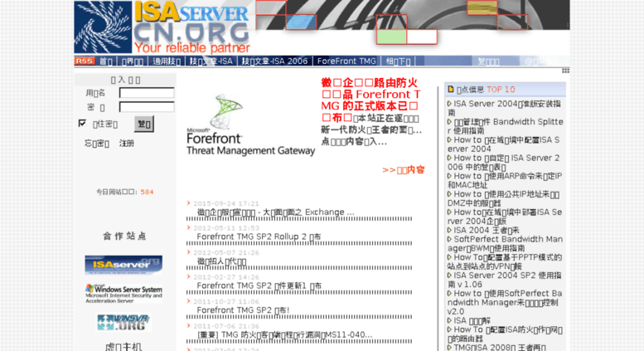Screen dimensions: 644x351
Task: Open Bandwidth Splitter usage guide link
Action: pos(506,126)
